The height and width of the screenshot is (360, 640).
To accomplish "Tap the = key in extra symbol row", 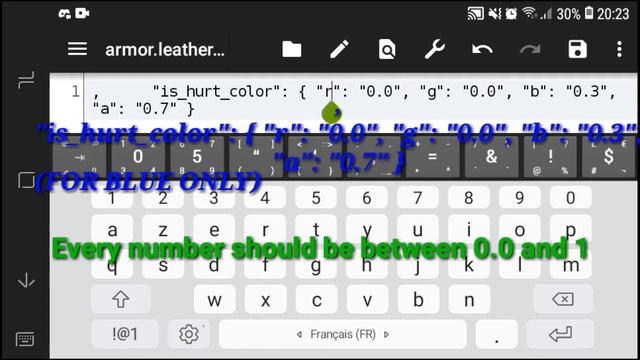I will 433,157.
